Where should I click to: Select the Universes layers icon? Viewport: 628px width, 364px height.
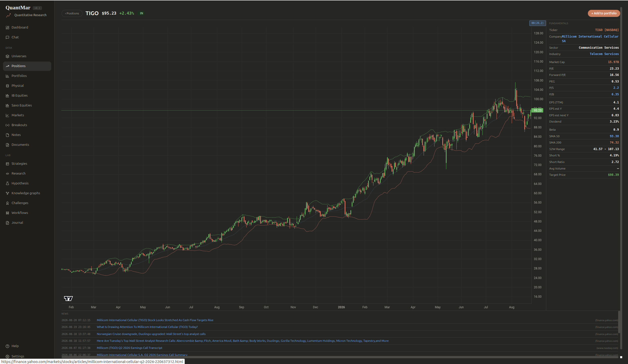7,56
